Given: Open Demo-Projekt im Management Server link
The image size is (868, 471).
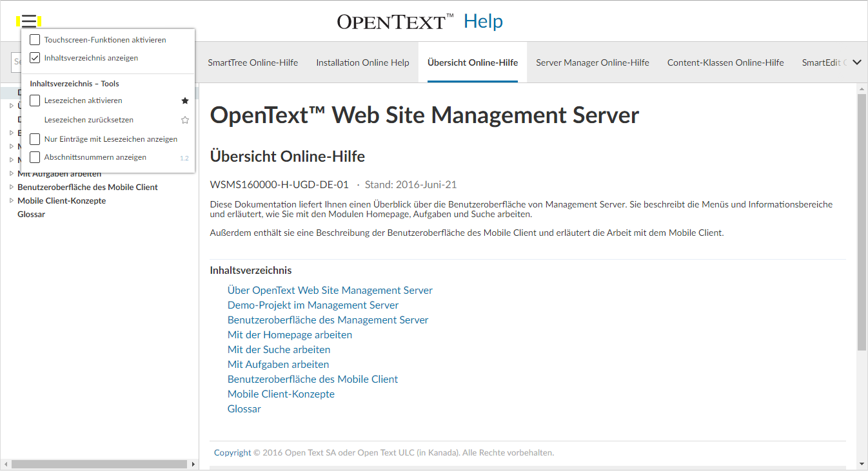Looking at the screenshot, I should 313,305.
